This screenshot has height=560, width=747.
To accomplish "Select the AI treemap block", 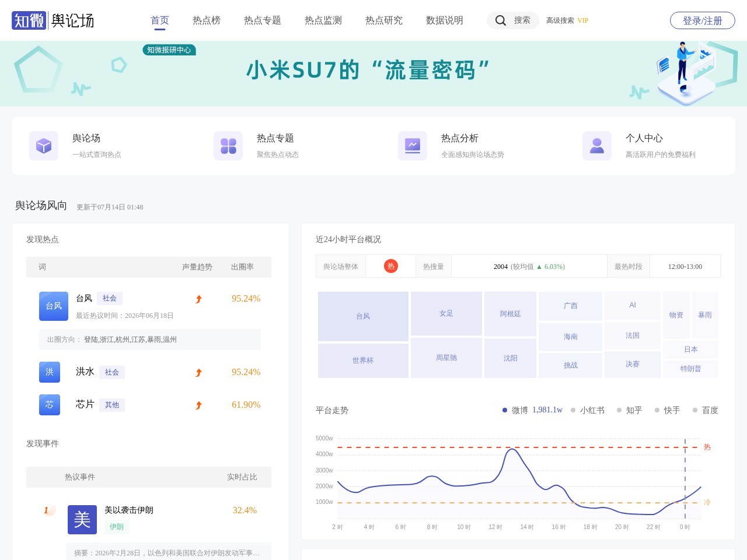I will 633,305.
